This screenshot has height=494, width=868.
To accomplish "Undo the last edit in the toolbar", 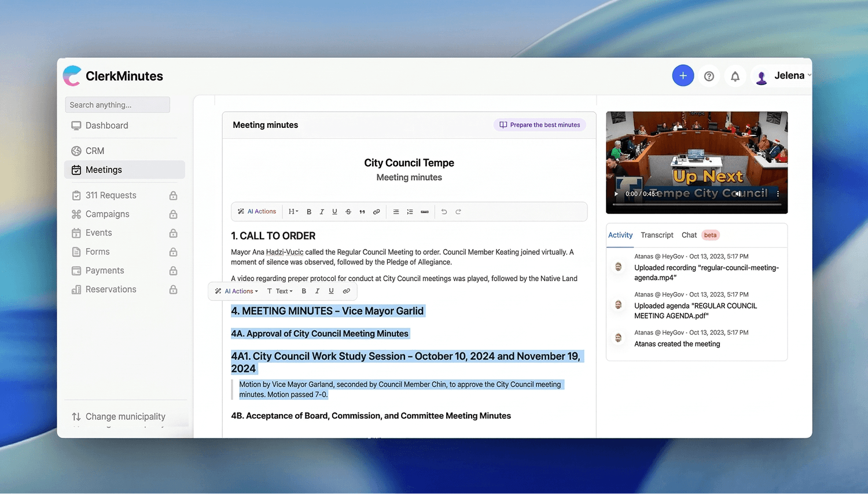I will click(x=444, y=212).
